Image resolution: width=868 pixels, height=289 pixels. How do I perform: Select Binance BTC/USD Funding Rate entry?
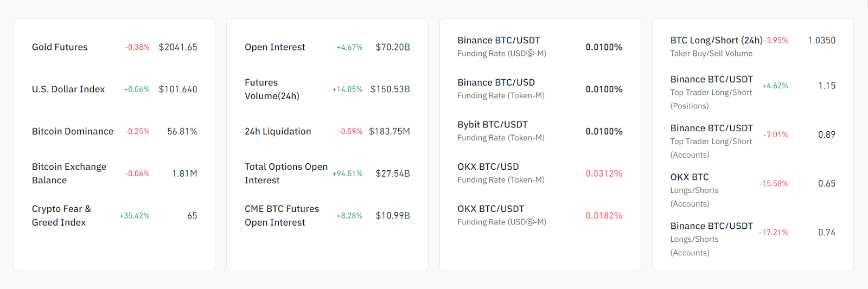500,89
